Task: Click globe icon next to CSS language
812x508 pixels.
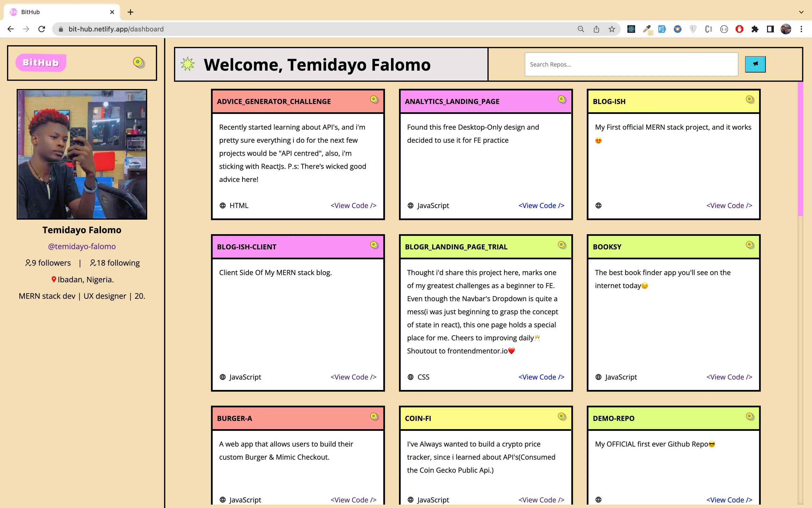Action: [410, 377]
